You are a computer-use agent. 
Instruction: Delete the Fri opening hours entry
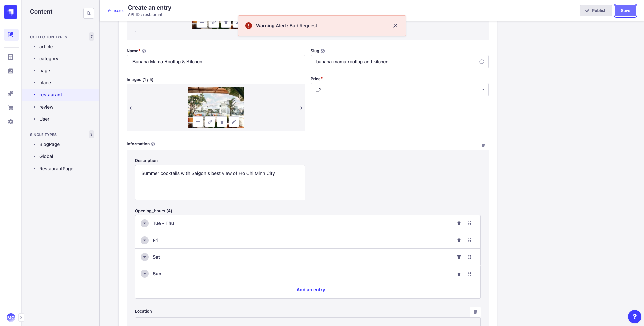459,240
